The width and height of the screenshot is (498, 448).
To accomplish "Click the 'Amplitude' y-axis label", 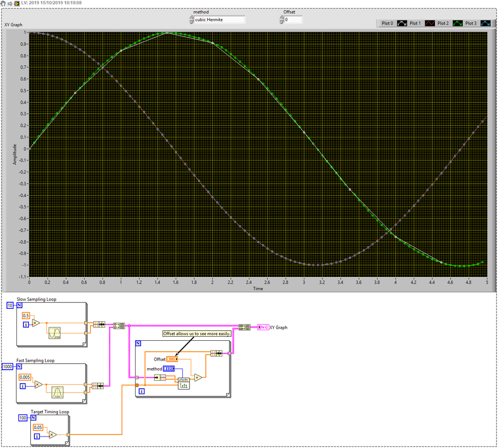I will click(x=14, y=154).
